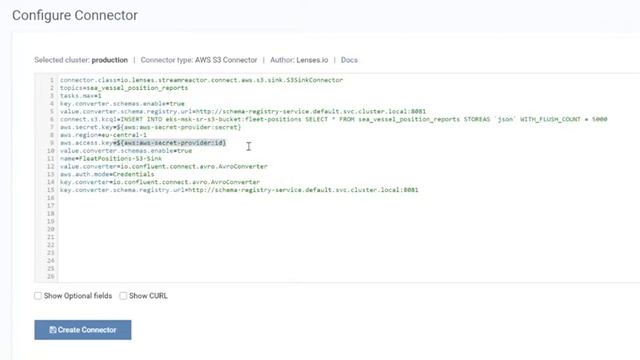Select the topics=sea_vessel_position_reports line
Viewport: 640px width, 360px height.
(x=124, y=88)
